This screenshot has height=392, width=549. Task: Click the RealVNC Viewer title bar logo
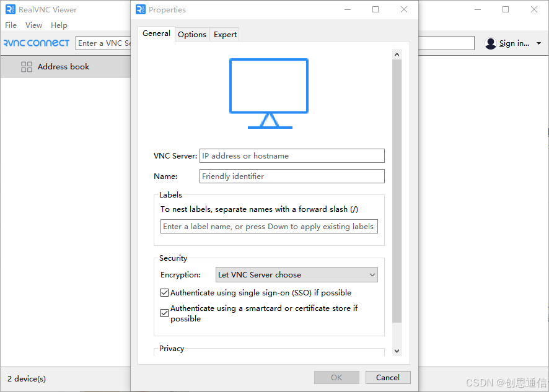point(11,9)
